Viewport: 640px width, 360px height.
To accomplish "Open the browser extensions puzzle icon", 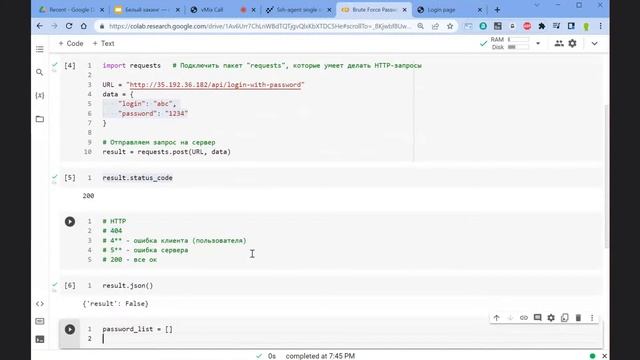I will pos(542,26).
